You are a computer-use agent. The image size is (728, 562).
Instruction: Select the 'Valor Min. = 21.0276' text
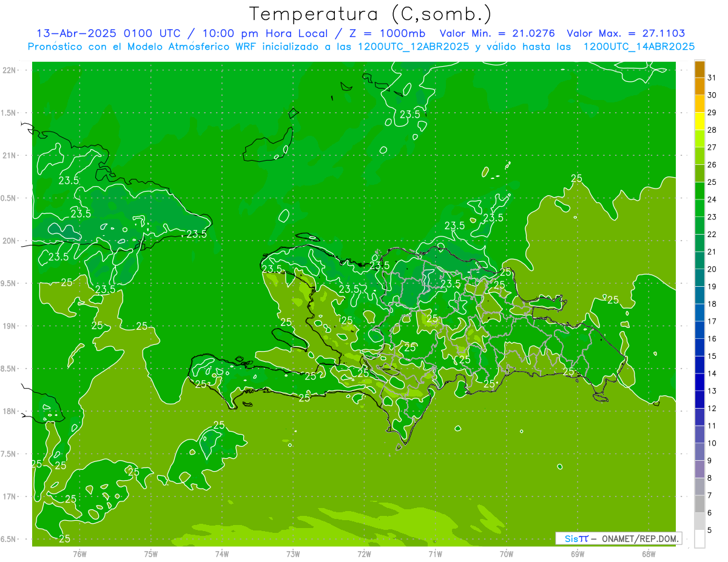click(x=497, y=33)
